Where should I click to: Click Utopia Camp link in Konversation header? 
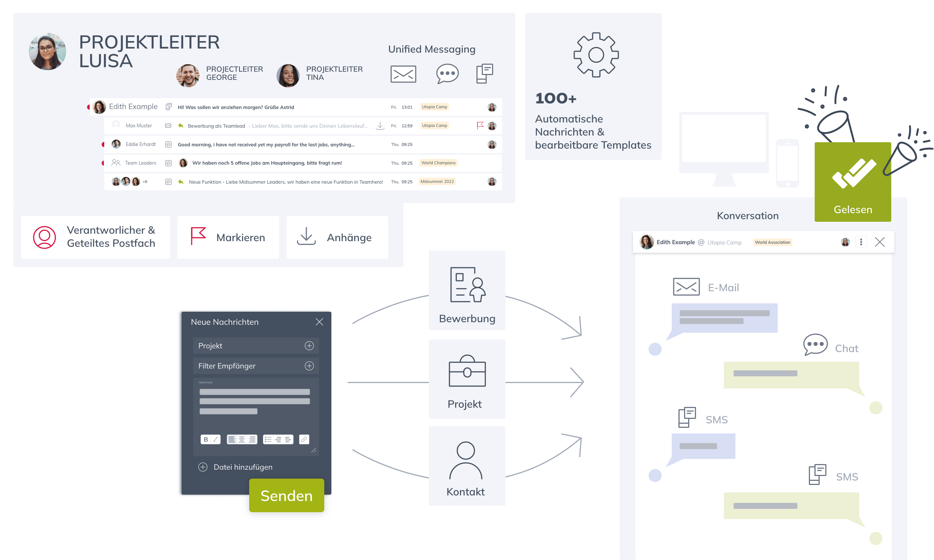click(724, 242)
